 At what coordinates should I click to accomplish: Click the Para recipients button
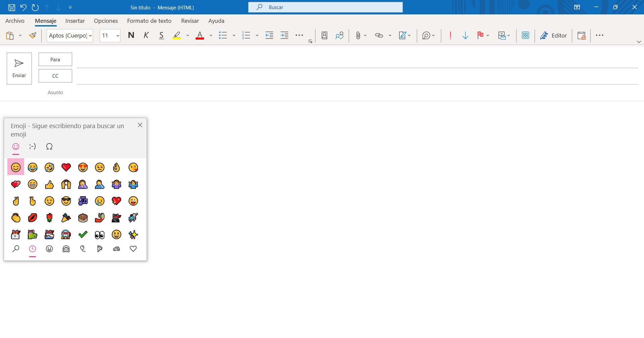coord(55,59)
